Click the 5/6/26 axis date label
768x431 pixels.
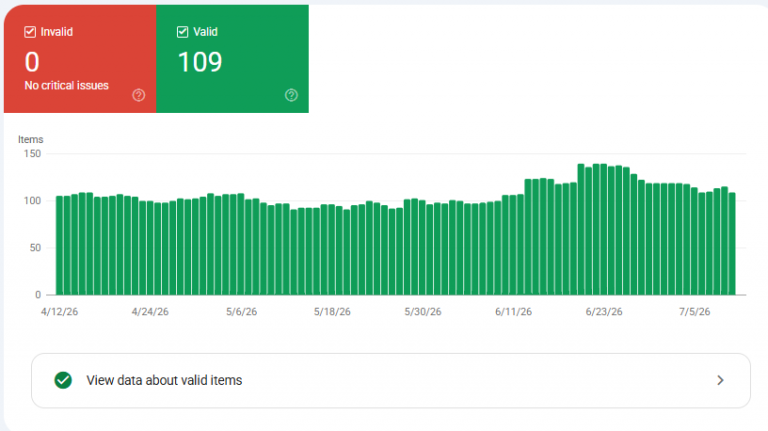click(241, 312)
